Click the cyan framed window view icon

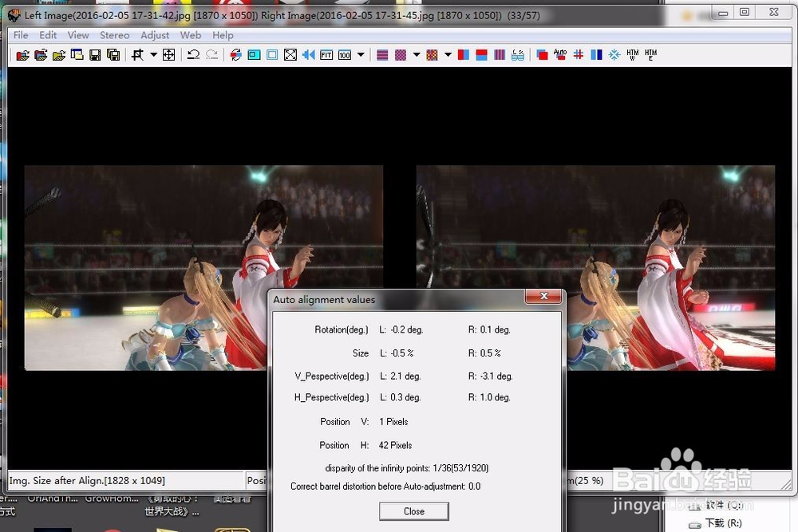254,55
